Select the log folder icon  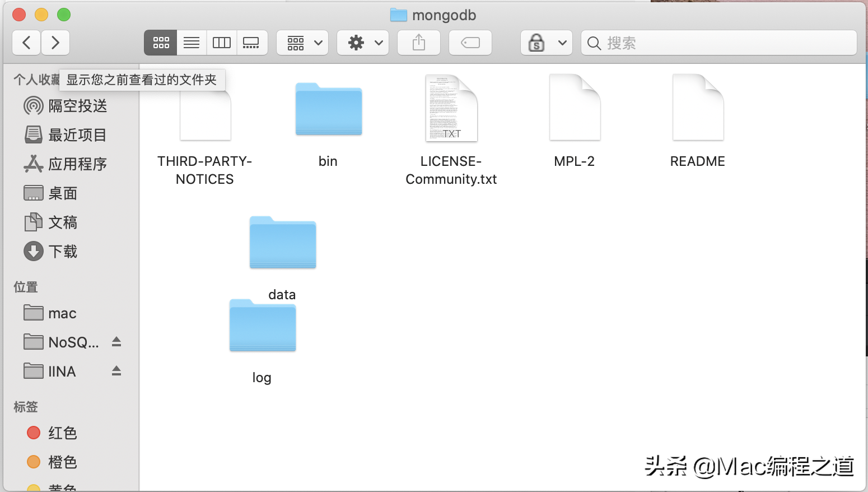263,325
